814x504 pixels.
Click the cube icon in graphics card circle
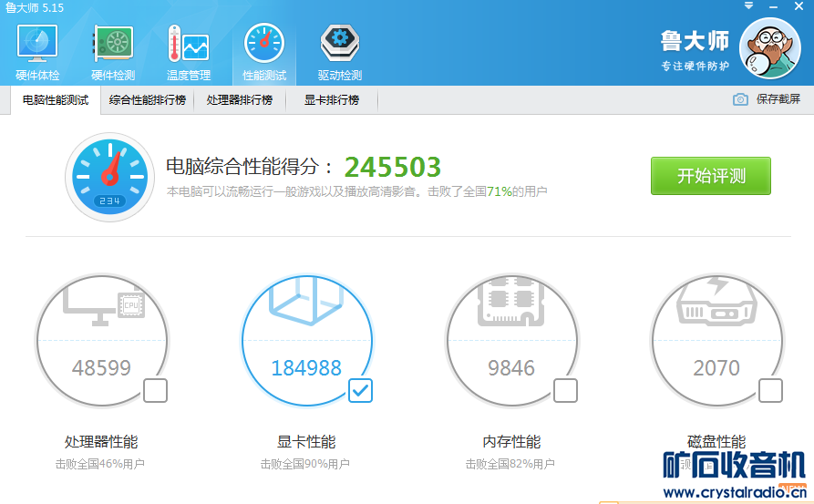306,300
